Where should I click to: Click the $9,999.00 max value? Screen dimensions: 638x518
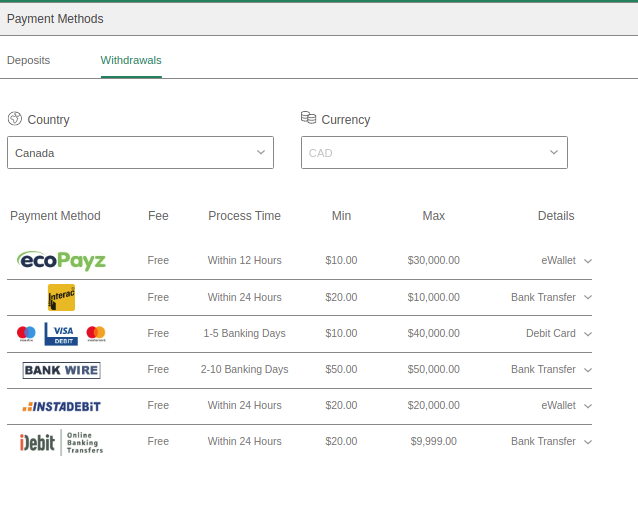(434, 441)
